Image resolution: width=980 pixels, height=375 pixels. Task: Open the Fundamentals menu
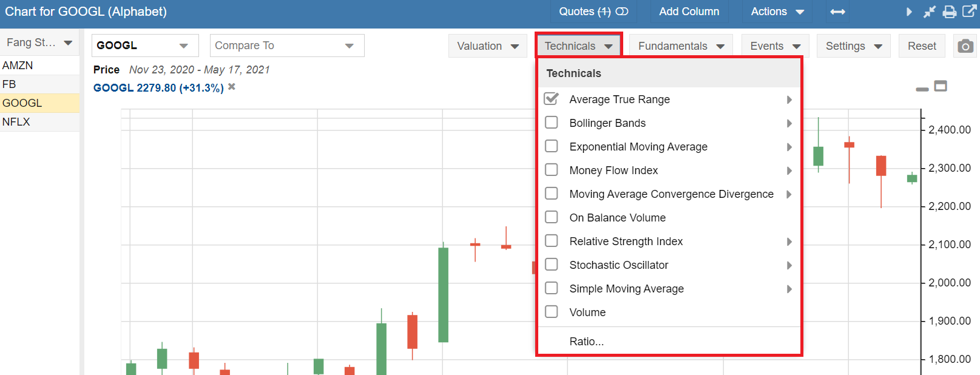click(x=681, y=46)
